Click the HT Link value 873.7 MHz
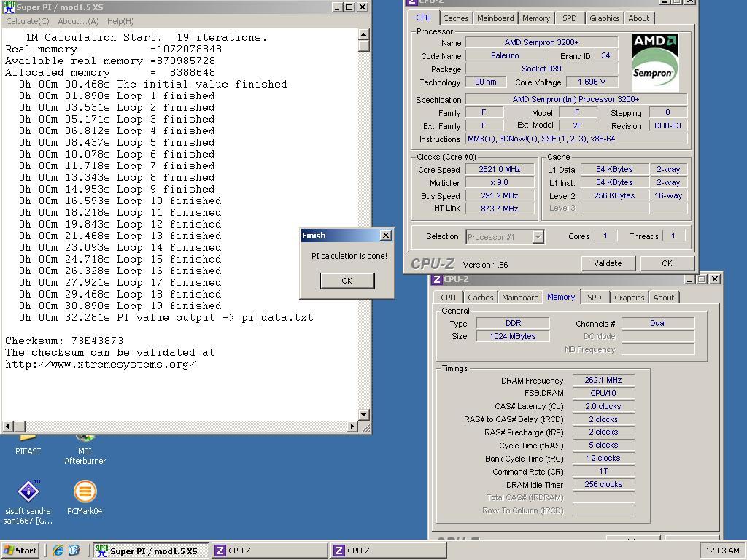 click(499, 208)
